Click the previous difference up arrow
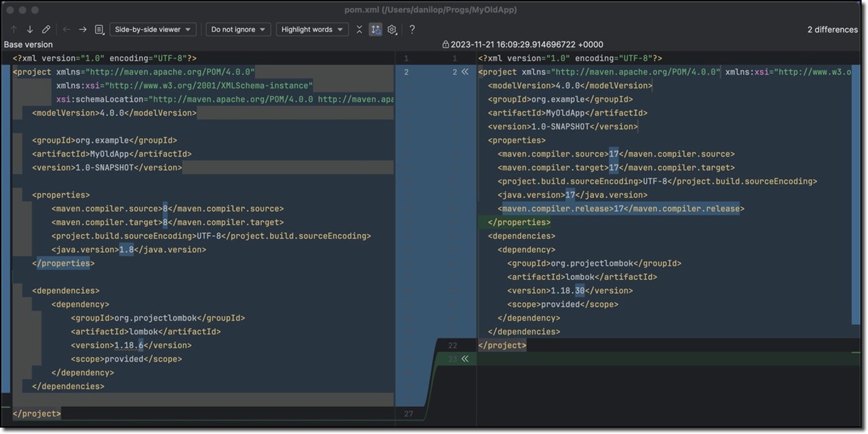This screenshot has width=868, height=434. pos(14,30)
